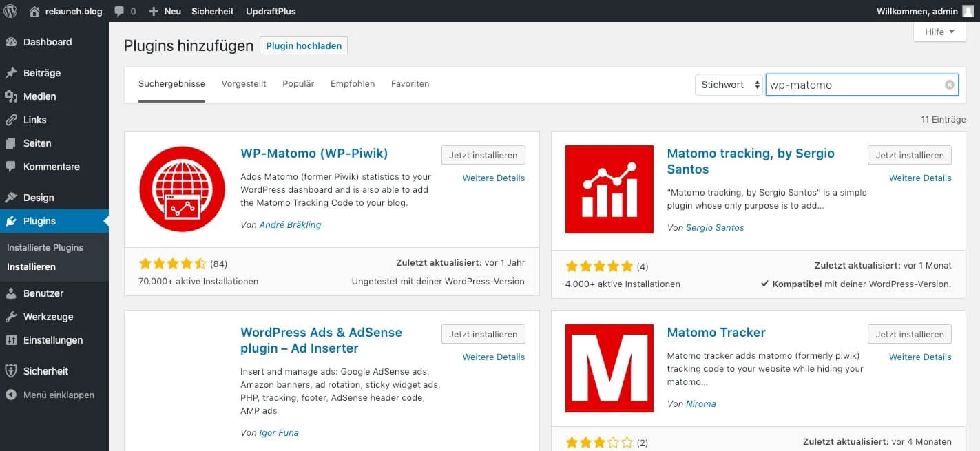This screenshot has height=451, width=980.
Task: Switch to the Favoriten tab
Action: pos(410,83)
